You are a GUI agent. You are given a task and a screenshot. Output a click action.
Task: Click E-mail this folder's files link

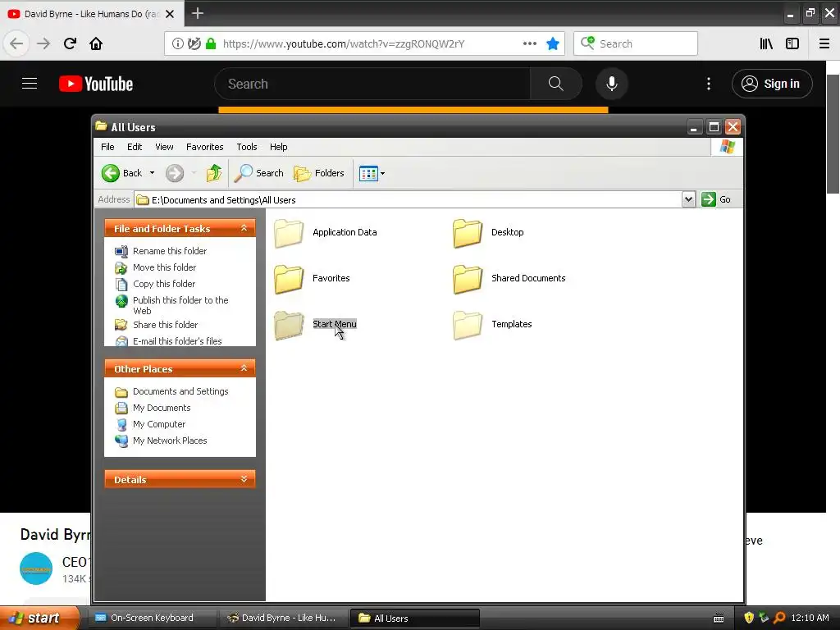click(177, 340)
